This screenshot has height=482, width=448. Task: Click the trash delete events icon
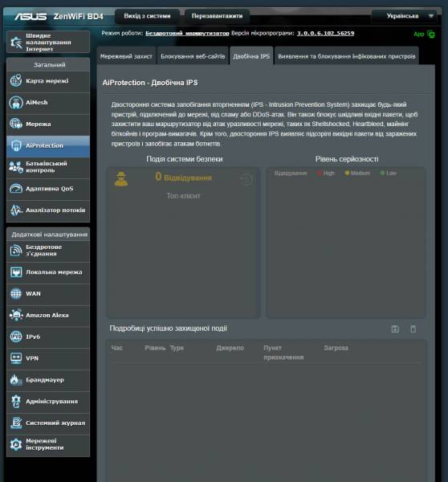pyautogui.click(x=413, y=329)
